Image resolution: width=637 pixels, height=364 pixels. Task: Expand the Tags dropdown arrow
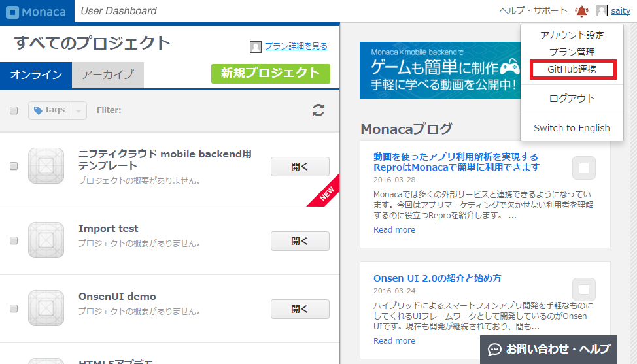pos(79,110)
